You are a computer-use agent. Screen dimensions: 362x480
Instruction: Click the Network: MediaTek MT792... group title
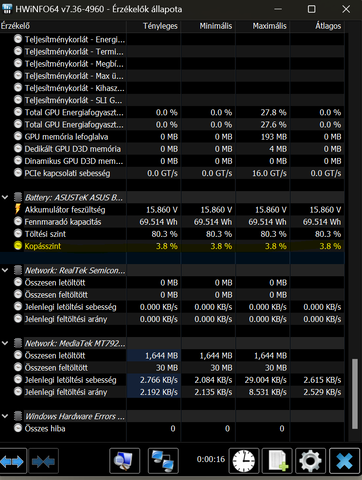[75, 343]
